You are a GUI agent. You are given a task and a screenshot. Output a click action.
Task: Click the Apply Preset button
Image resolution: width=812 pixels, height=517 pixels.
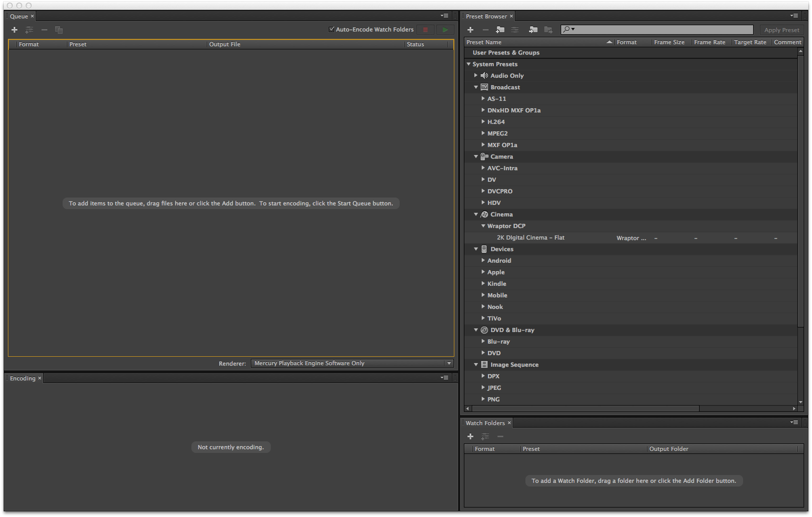pos(781,30)
